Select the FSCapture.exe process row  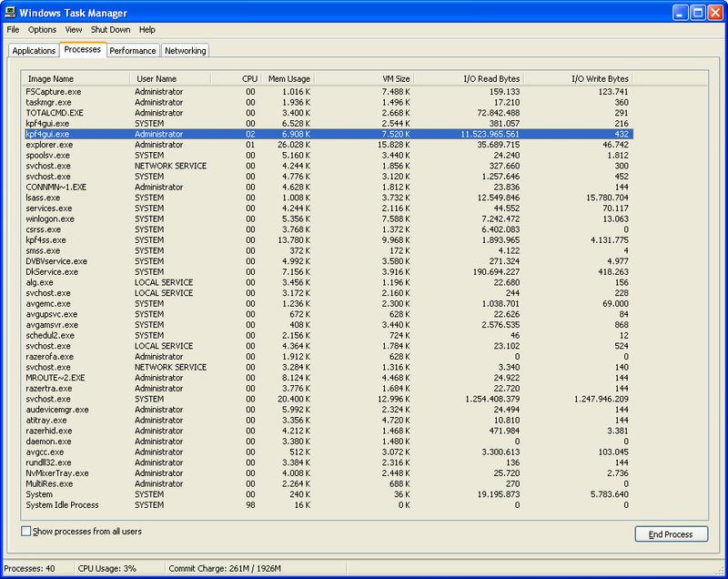[329, 92]
